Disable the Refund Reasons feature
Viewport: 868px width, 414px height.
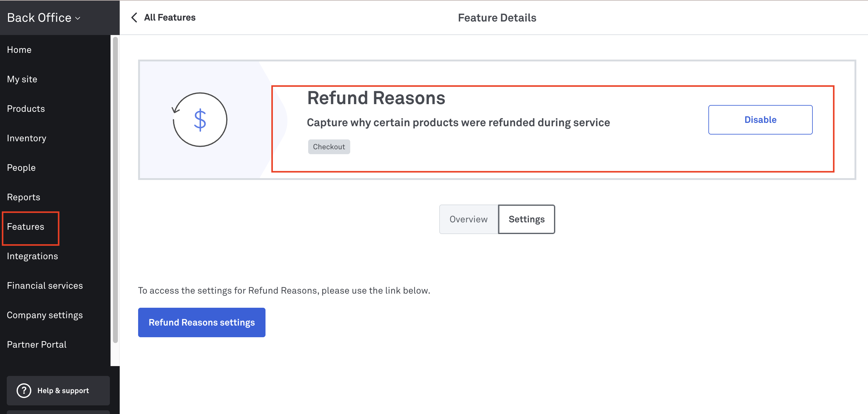point(760,120)
